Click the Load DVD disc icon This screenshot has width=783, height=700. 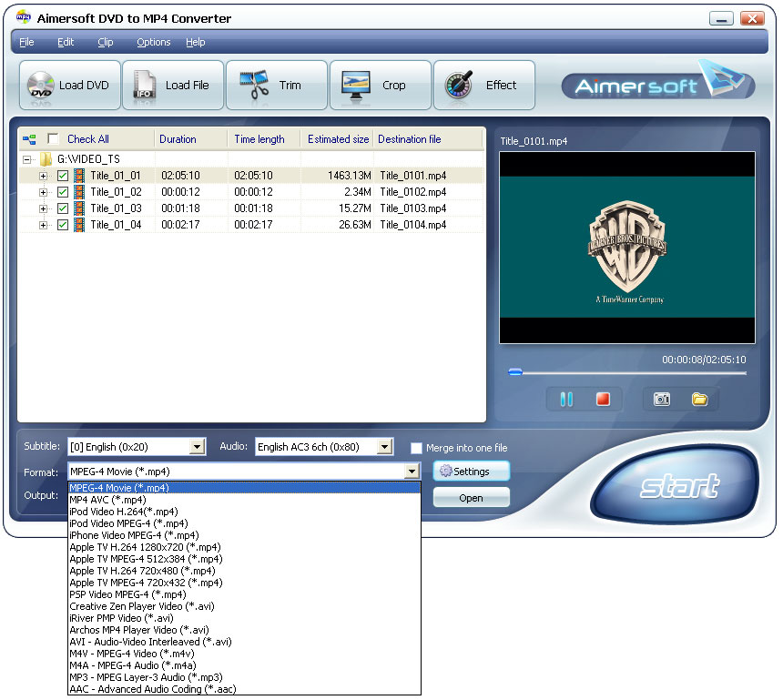click(40, 85)
